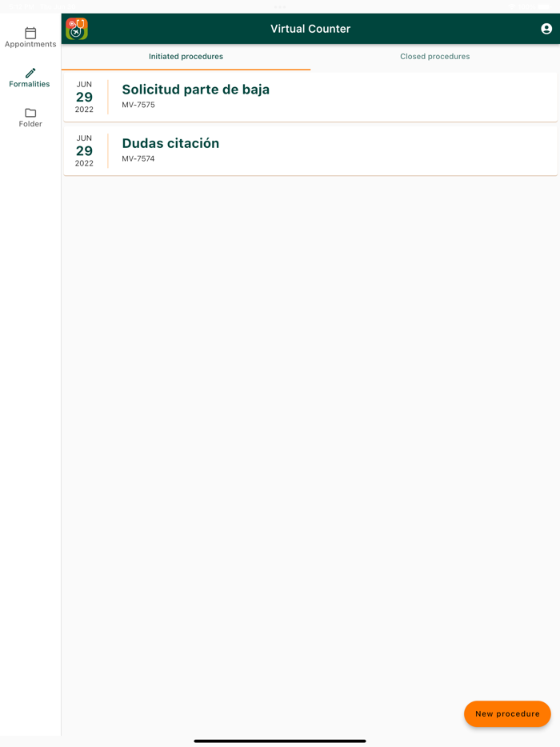Tap the battery indicator in the status bar

(543, 6)
